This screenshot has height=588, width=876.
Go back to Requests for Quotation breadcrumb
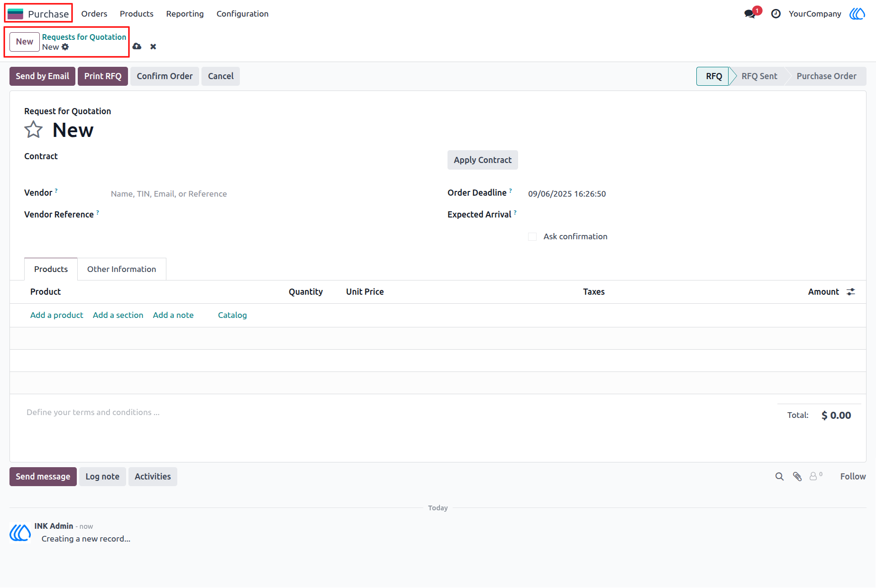point(84,37)
